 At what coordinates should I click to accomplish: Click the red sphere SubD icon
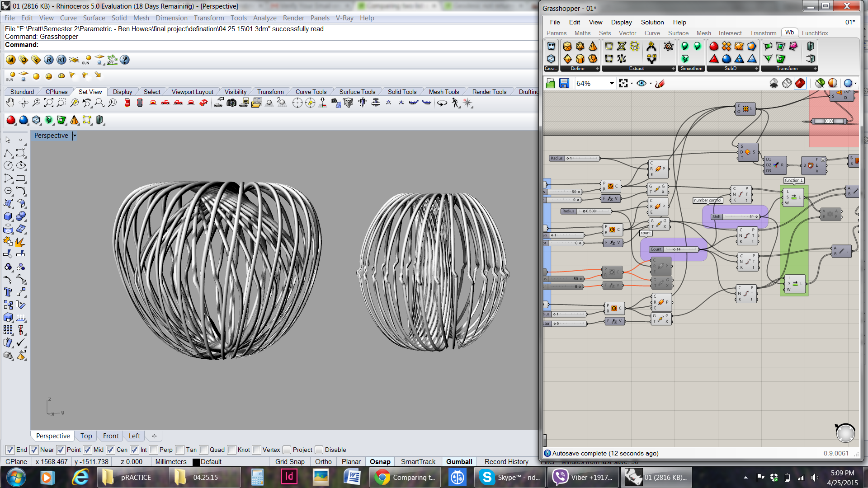[714, 46]
